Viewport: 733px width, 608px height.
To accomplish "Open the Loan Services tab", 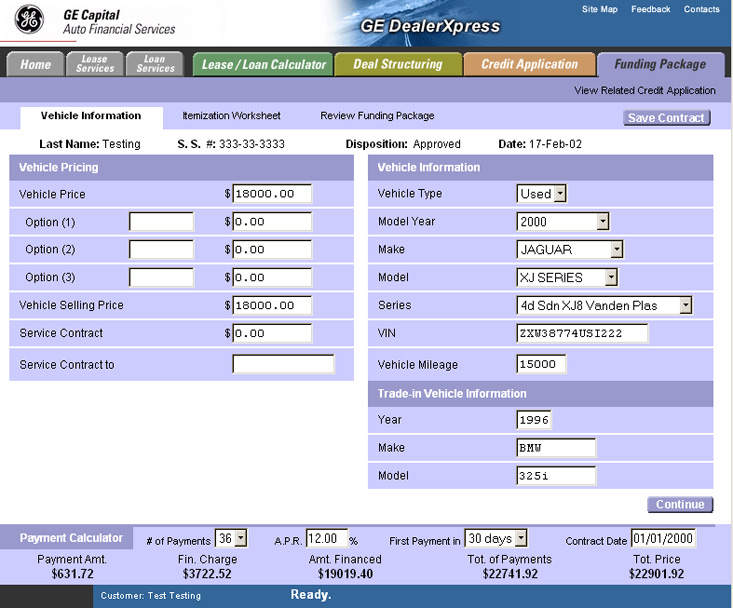I will coord(155,64).
